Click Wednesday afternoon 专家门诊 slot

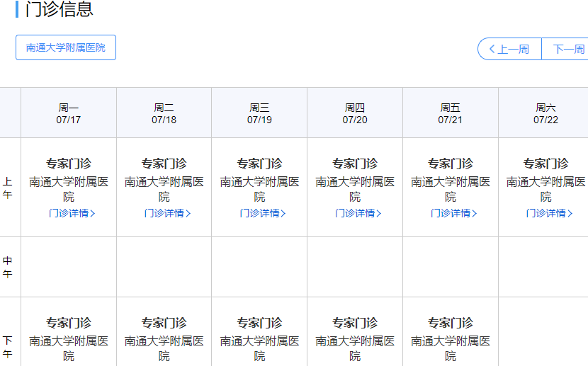click(259, 324)
